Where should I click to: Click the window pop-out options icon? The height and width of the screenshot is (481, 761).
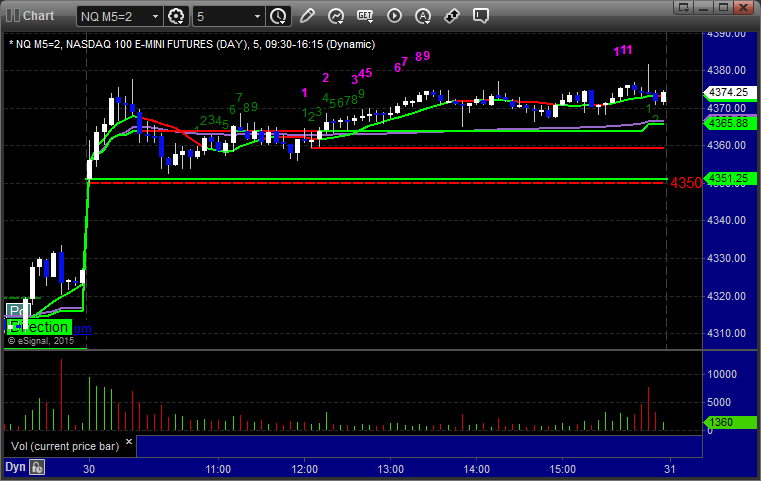[x=683, y=7]
